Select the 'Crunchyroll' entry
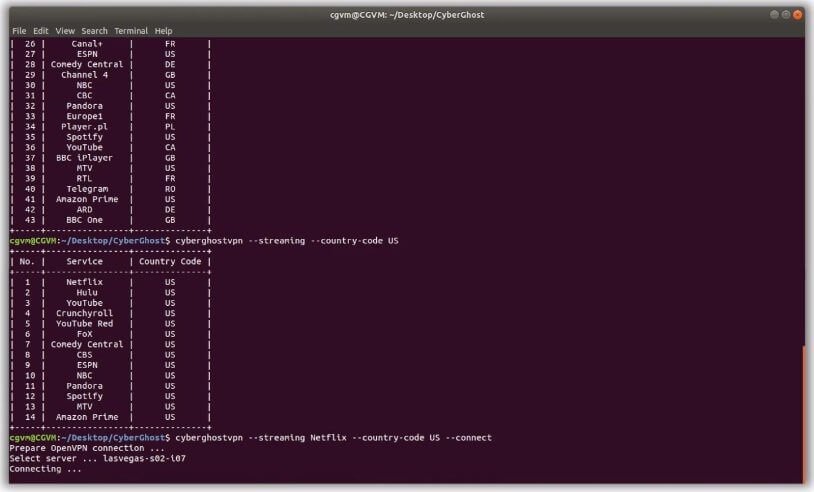The width and height of the screenshot is (814, 492). [x=84, y=313]
